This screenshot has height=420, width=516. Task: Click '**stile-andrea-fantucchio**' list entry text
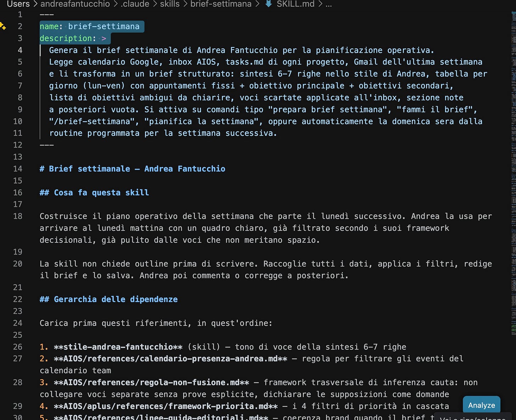[x=118, y=347]
